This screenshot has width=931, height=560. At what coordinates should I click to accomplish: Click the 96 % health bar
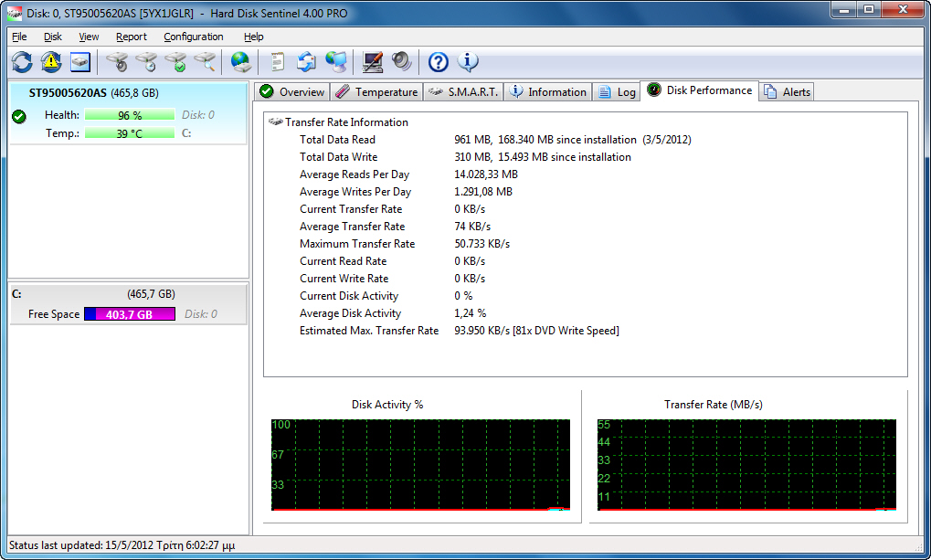point(130,115)
